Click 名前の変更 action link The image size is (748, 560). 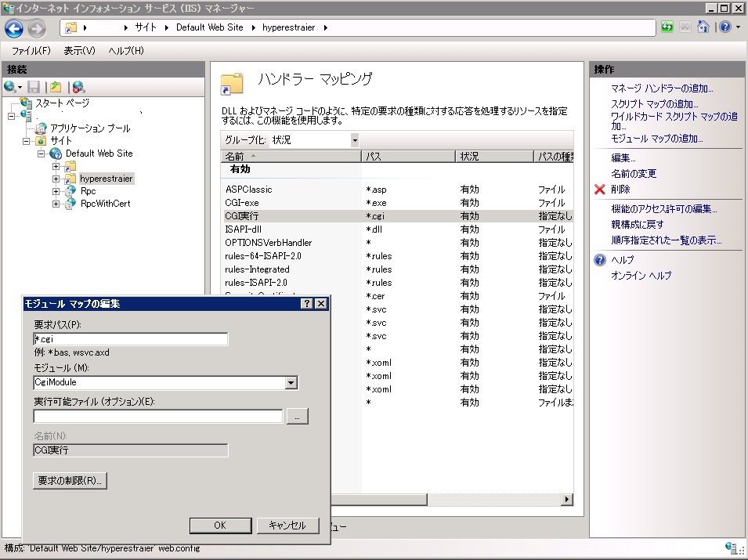pyautogui.click(x=634, y=174)
